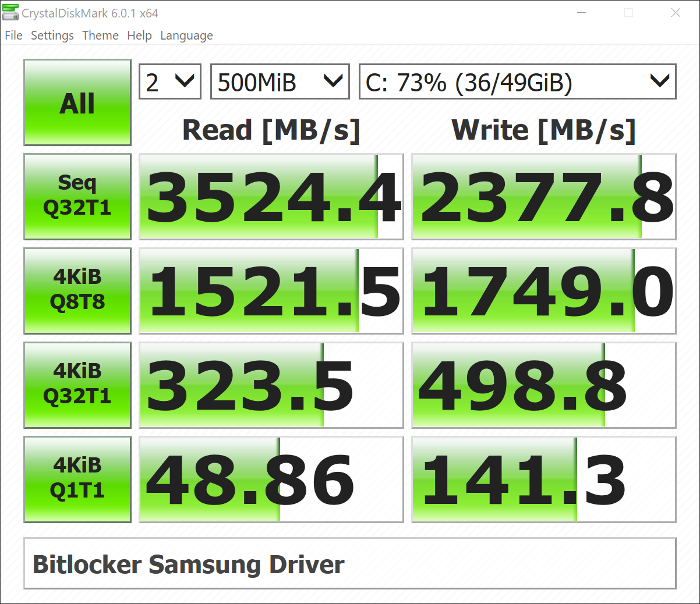
Task: Open the Theme menu
Action: click(100, 35)
